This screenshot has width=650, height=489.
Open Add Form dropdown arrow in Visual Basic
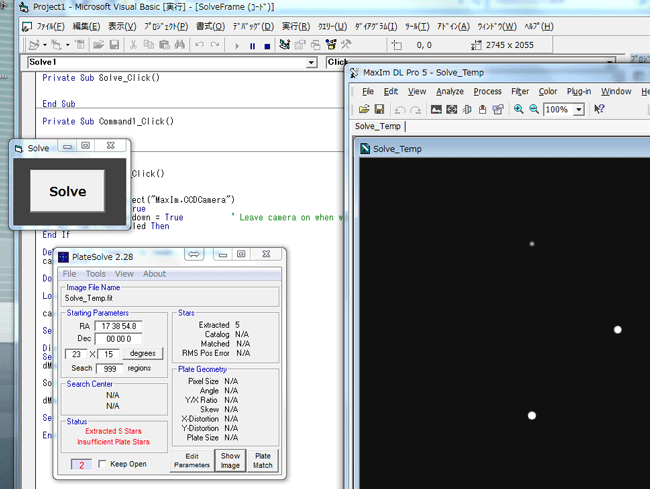pyautogui.click(x=68, y=45)
